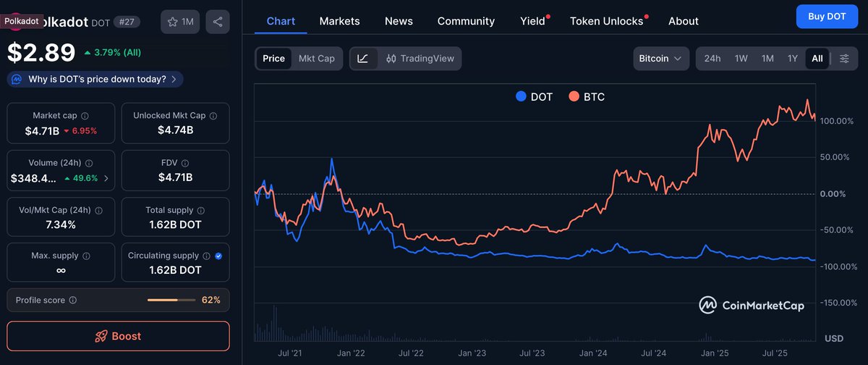Open the Circulating supply info icon

pyautogui.click(x=207, y=256)
